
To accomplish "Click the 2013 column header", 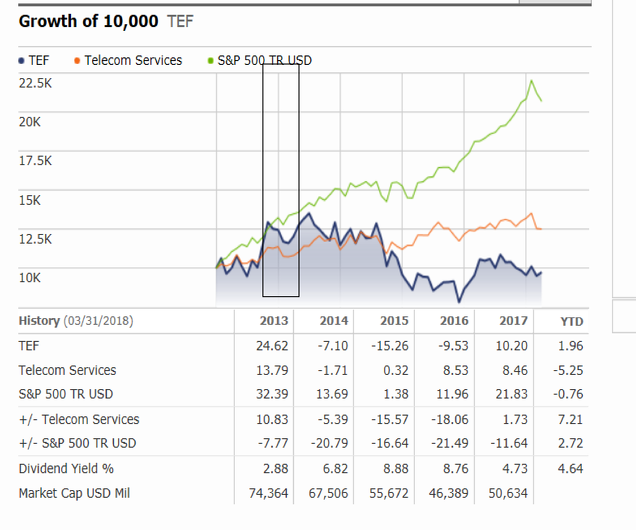I will tap(274, 321).
